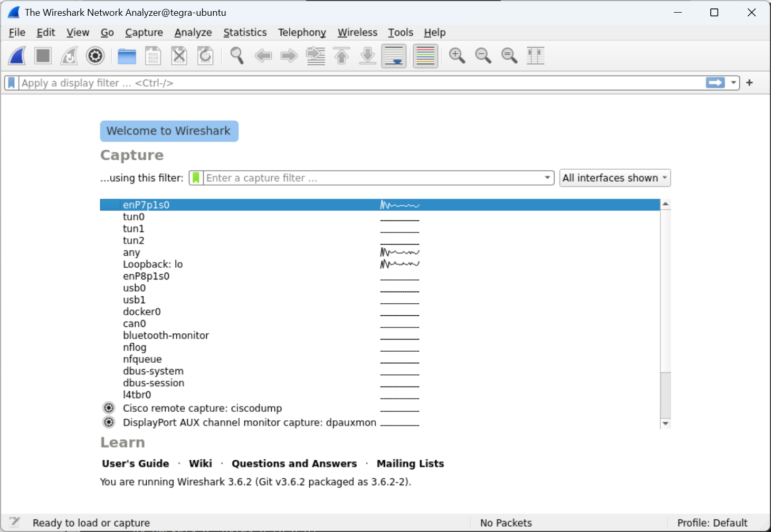Open the Analyze menu

click(193, 32)
